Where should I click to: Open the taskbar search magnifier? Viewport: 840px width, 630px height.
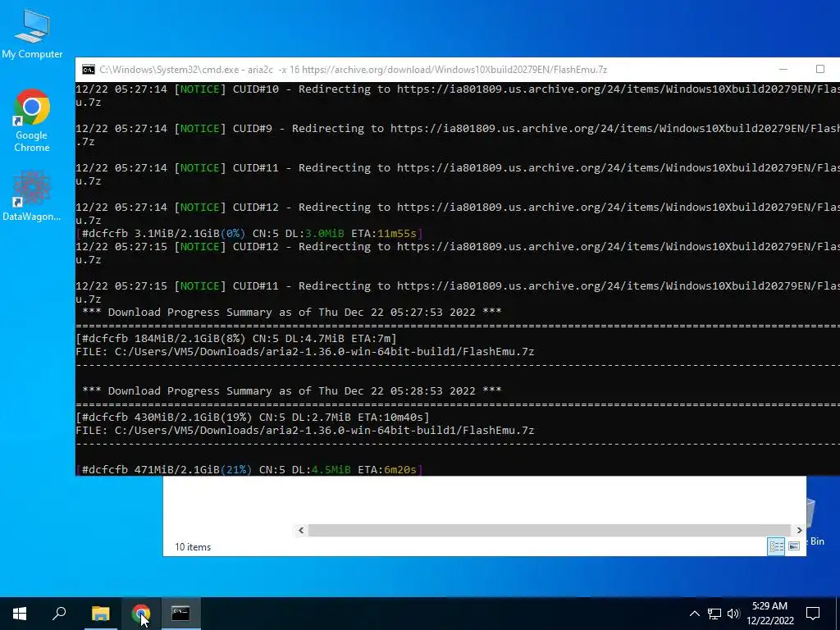59,614
